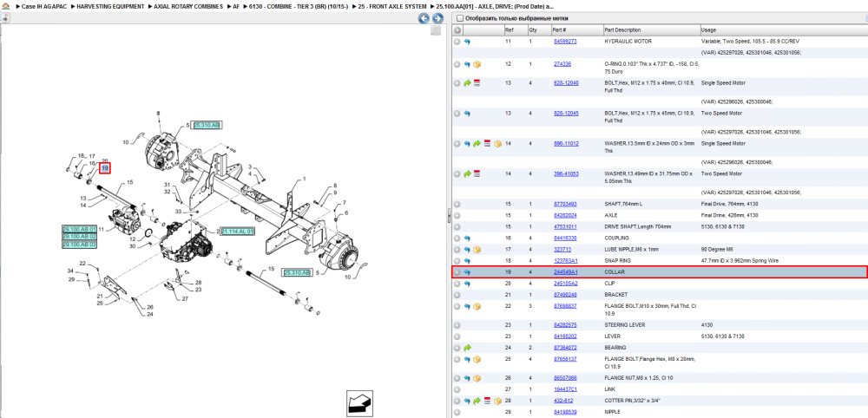Select callout number 19 in the diagram
This screenshot has height=418, width=868.
[x=105, y=168]
